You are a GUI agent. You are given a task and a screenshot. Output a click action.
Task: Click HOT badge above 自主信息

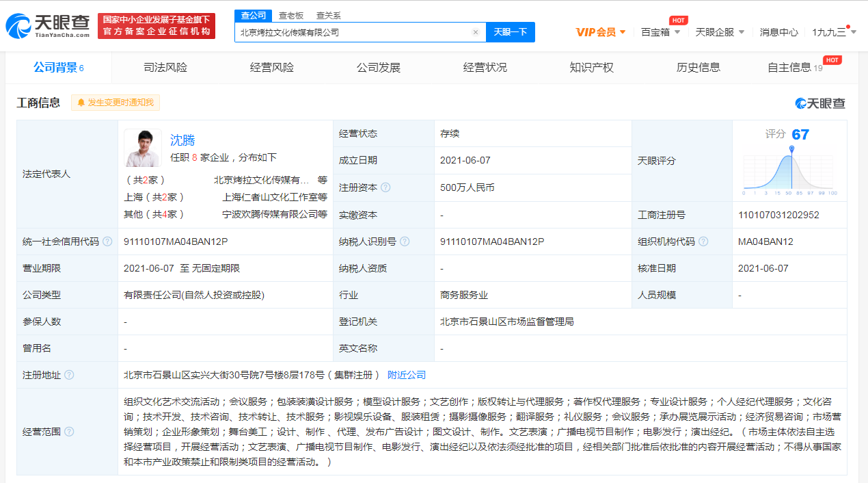coord(832,60)
